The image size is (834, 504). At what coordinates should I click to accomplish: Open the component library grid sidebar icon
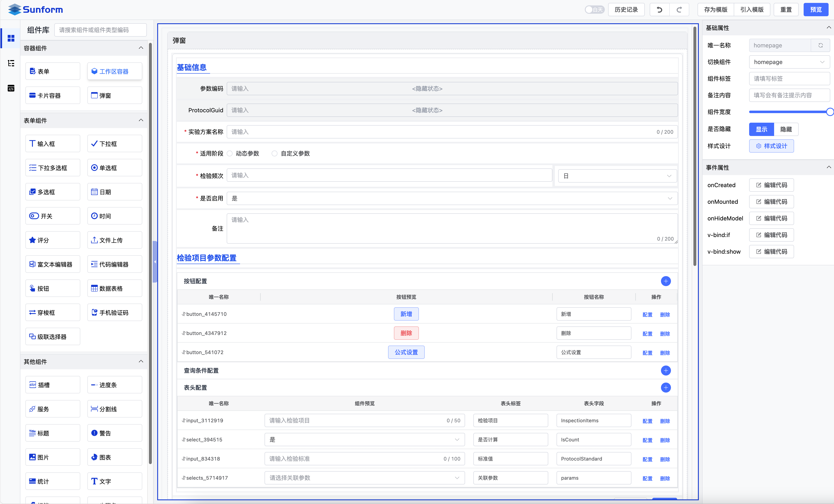click(11, 38)
